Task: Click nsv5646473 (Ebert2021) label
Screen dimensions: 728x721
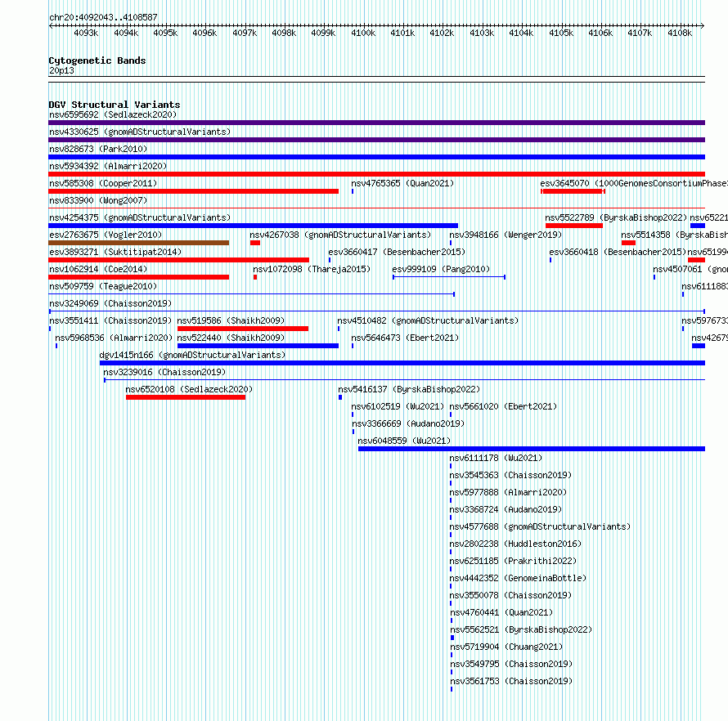Action: click(405, 338)
